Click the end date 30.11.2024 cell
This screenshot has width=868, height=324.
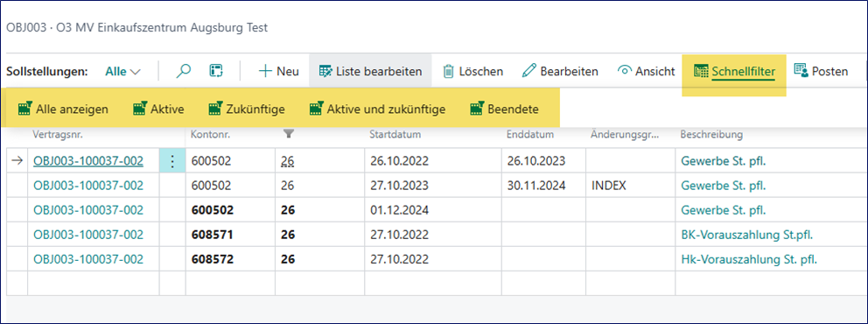(542, 186)
